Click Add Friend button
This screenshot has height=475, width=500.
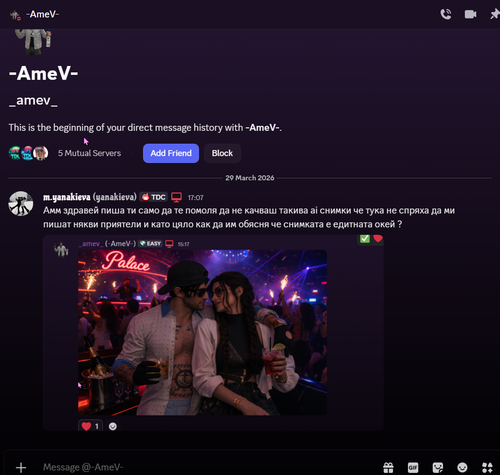(x=171, y=153)
